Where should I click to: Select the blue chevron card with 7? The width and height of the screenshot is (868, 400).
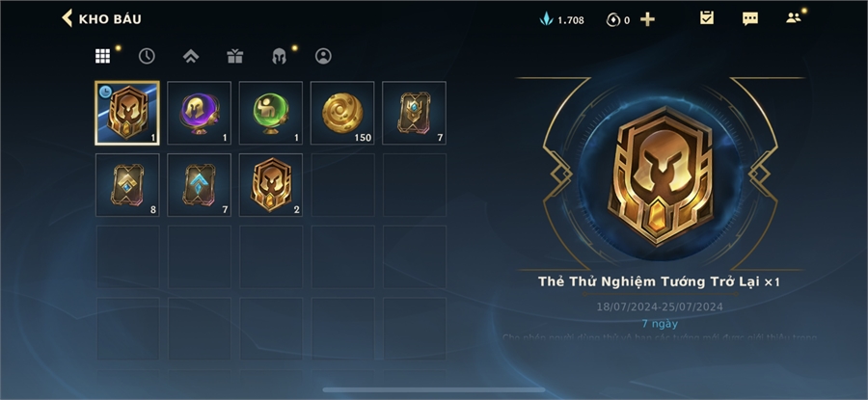coord(200,185)
